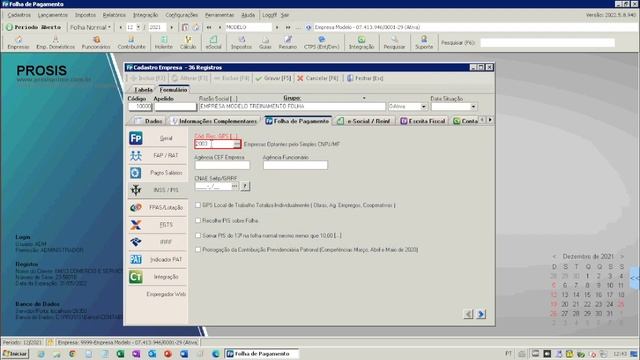The image size is (640, 360).
Task: Open the Cadastros menu
Action: [19, 15]
